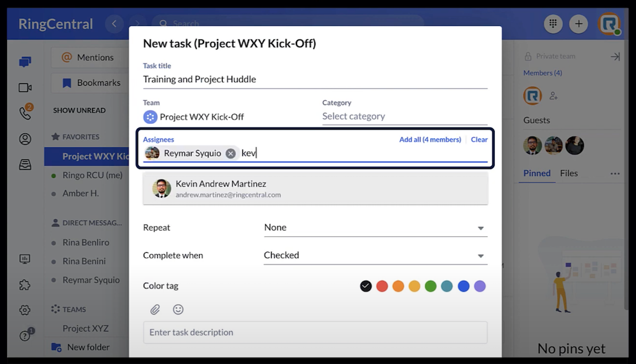Click the Search box in header

pos(288,24)
